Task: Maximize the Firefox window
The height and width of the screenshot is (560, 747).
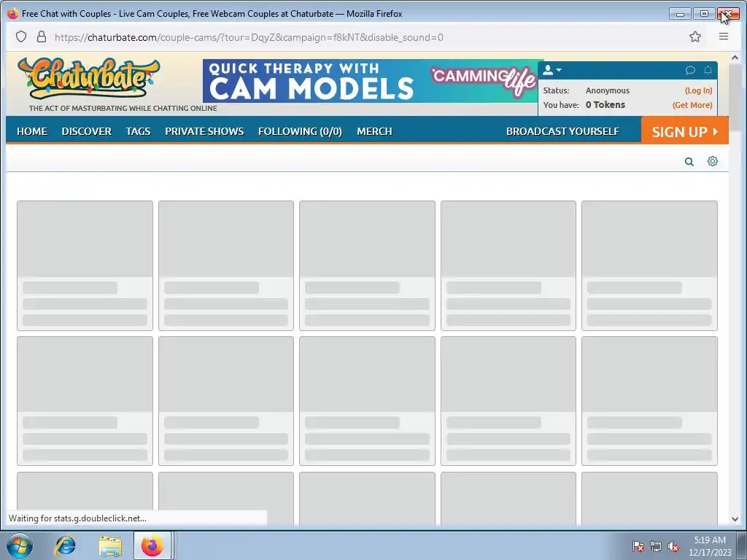Action: click(x=704, y=14)
